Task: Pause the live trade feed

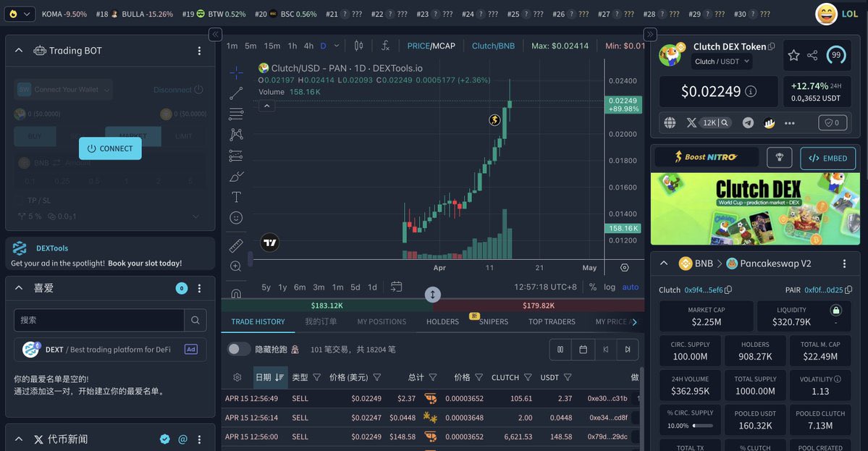Action: [x=560, y=349]
